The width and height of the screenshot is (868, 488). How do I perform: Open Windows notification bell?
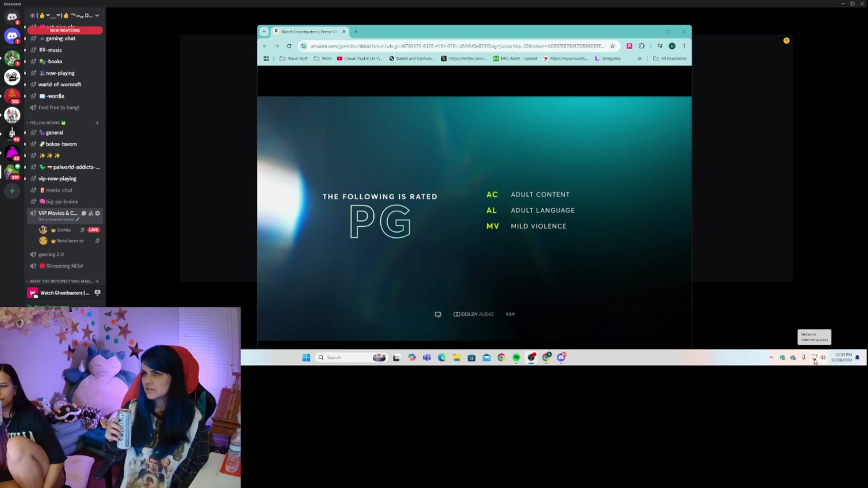point(857,357)
